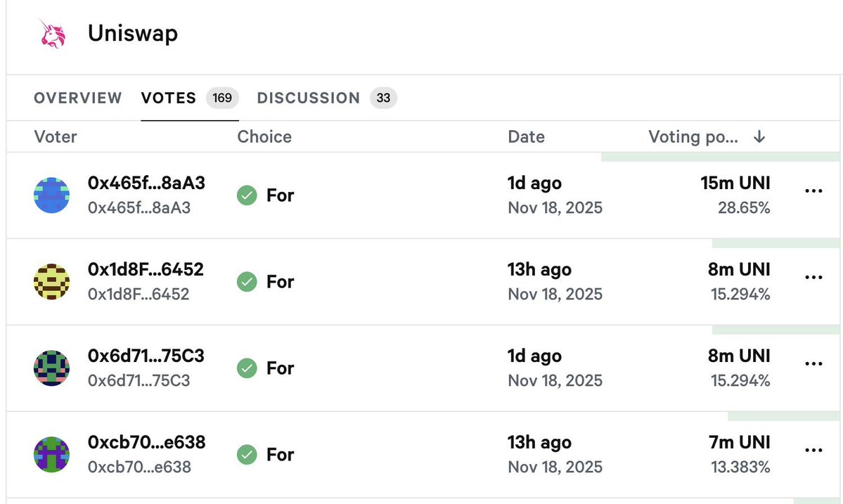843x504 pixels.
Task: Open the Discussion tab
Action: coord(309,98)
